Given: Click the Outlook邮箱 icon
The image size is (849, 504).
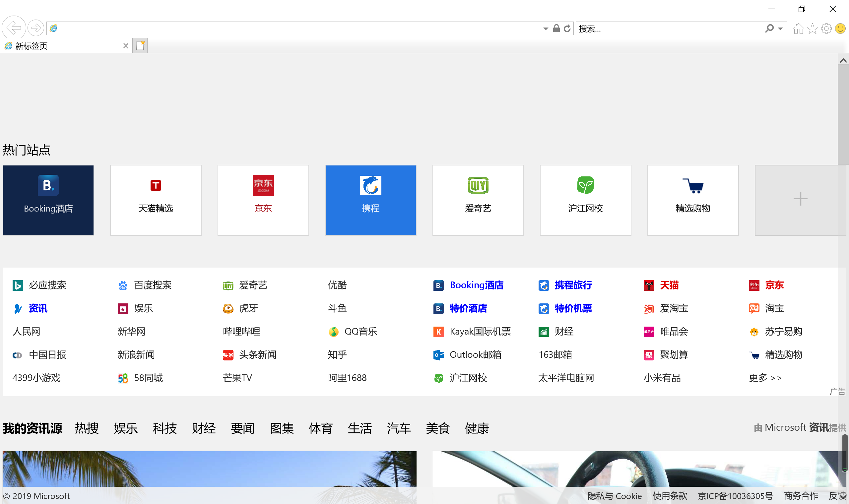Looking at the screenshot, I should 438,355.
